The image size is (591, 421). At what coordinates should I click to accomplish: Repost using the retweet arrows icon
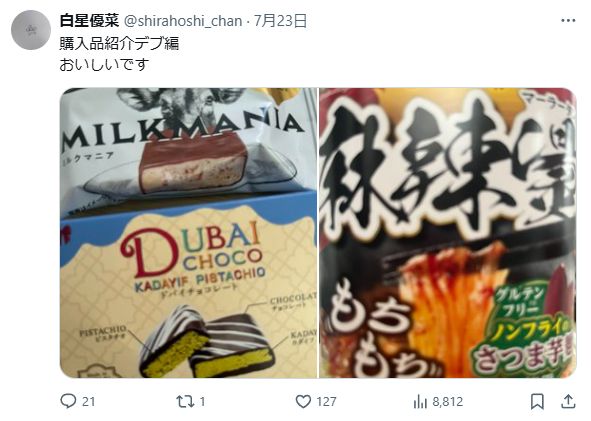click(185, 401)
